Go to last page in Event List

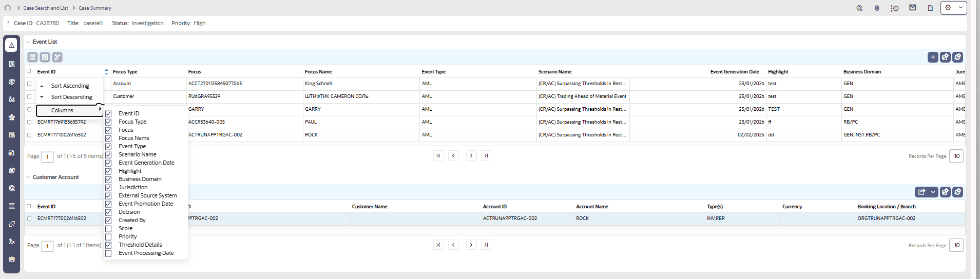click(x=486, y=155)
